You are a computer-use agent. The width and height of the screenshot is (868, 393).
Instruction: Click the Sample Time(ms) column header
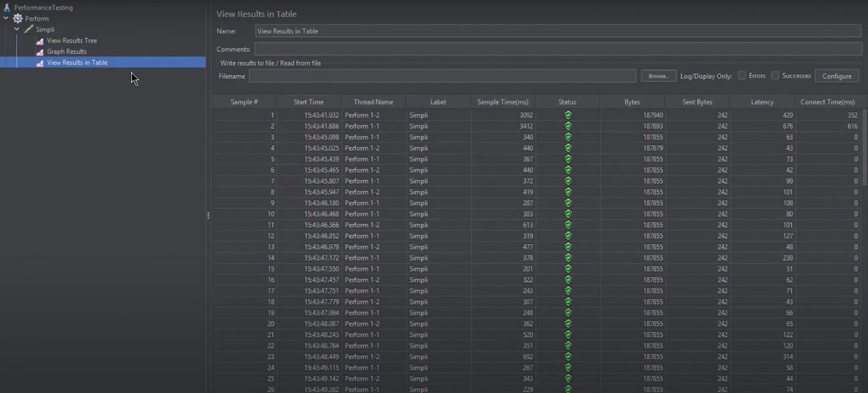tap(502, 102)
